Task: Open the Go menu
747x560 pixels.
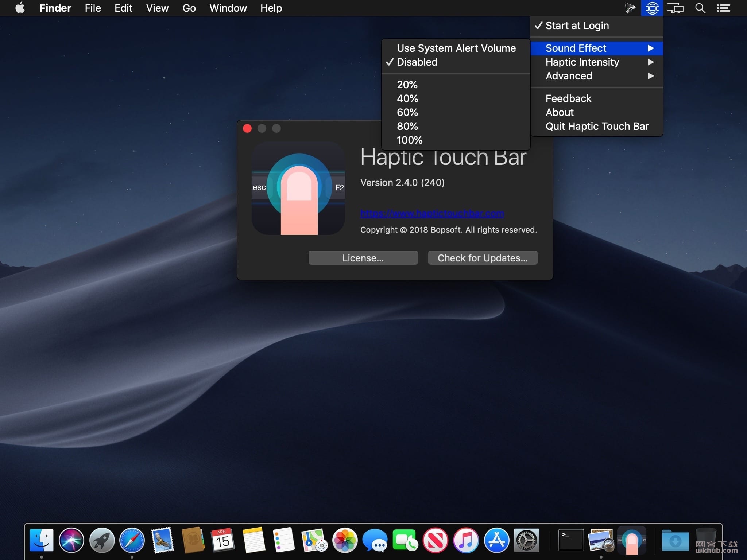Action: (x=189, y=8)
